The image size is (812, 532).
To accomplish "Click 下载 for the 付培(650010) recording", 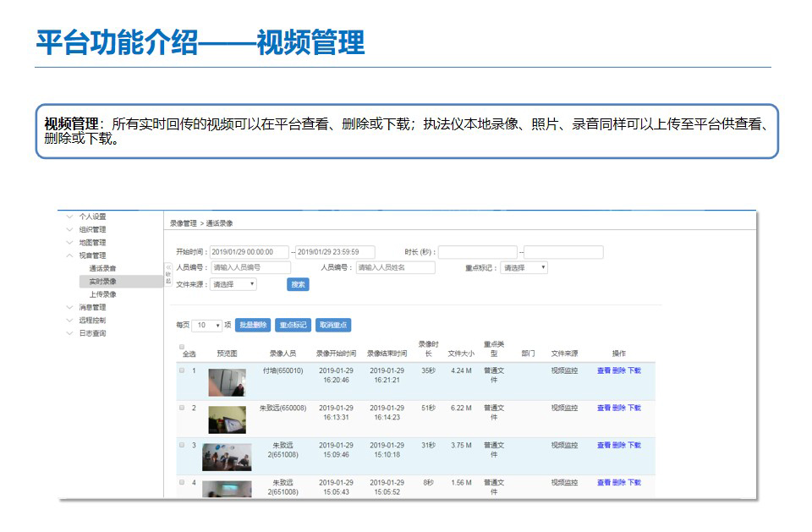I will click(634, 371).
